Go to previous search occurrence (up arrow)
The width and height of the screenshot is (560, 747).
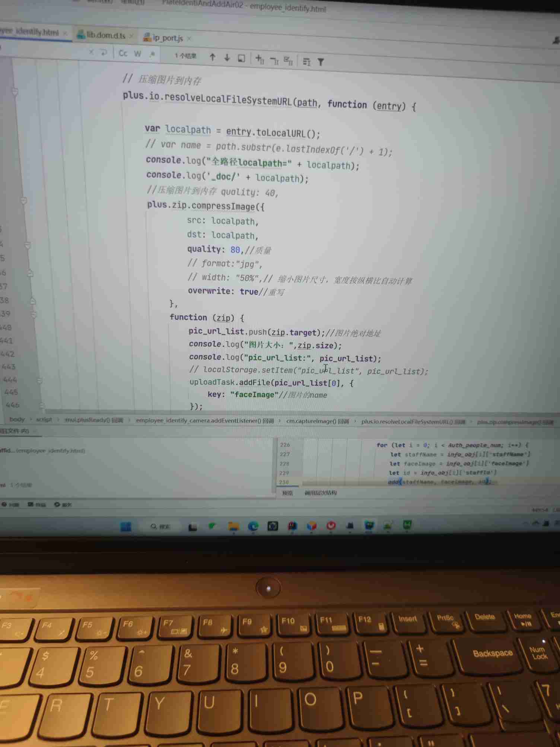coord(212,57)
